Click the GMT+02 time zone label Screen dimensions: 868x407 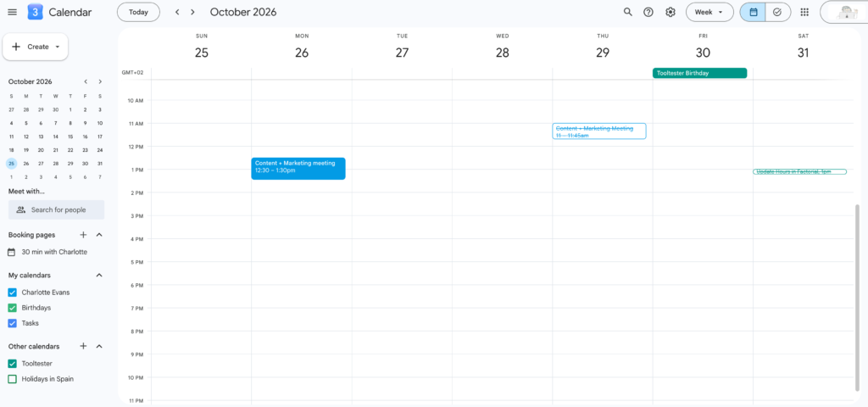point(132,73)
